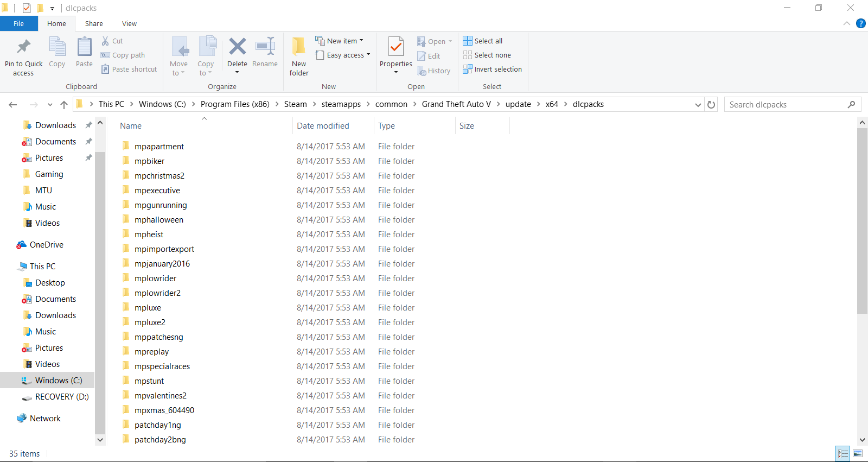Click the Rename icon
Screen dimensions: 868x462
click(265, 46)
